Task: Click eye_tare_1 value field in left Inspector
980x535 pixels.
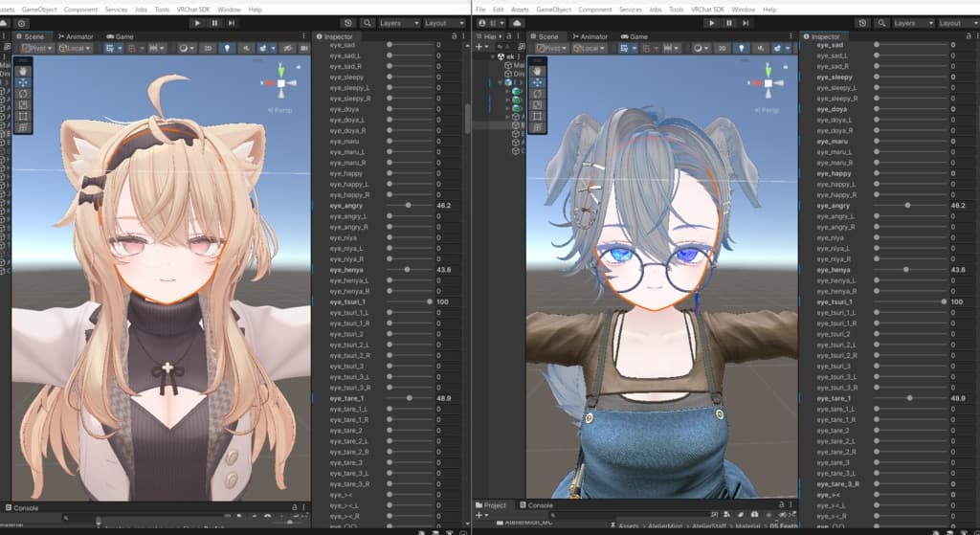Action: click(449, 397)
